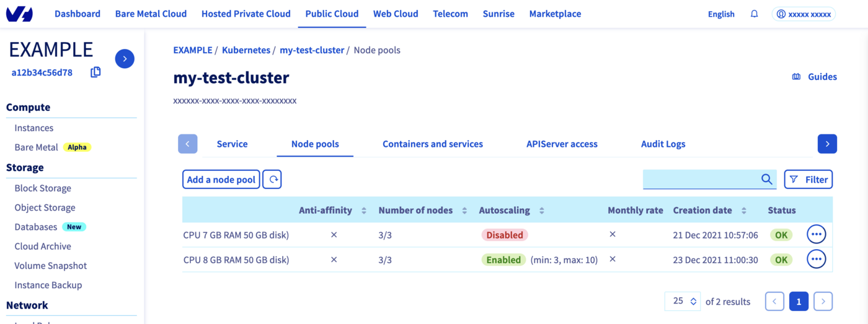Sort by Number of nodes column
The height and width of the screenshot is (324, 868).
464,211
